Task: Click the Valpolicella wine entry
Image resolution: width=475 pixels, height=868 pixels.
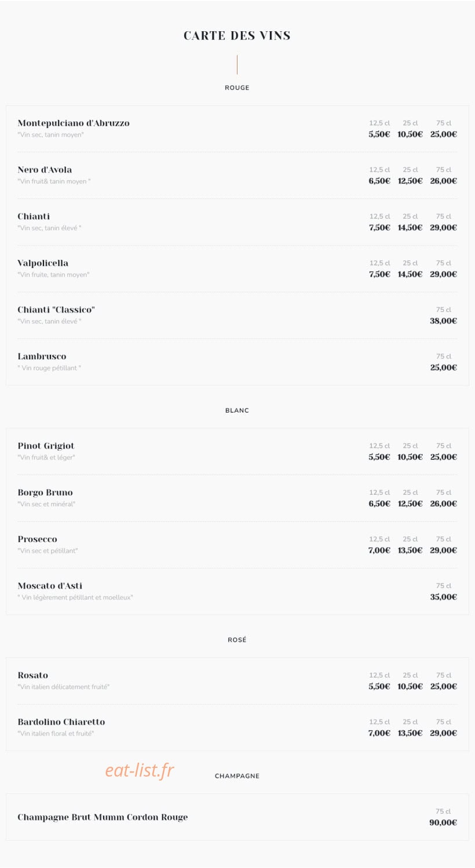Action: point(237,269)
